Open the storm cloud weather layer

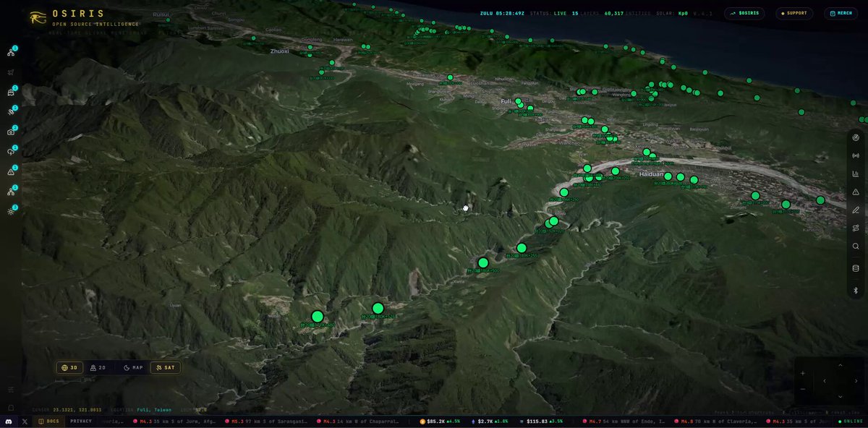(11, 152)
